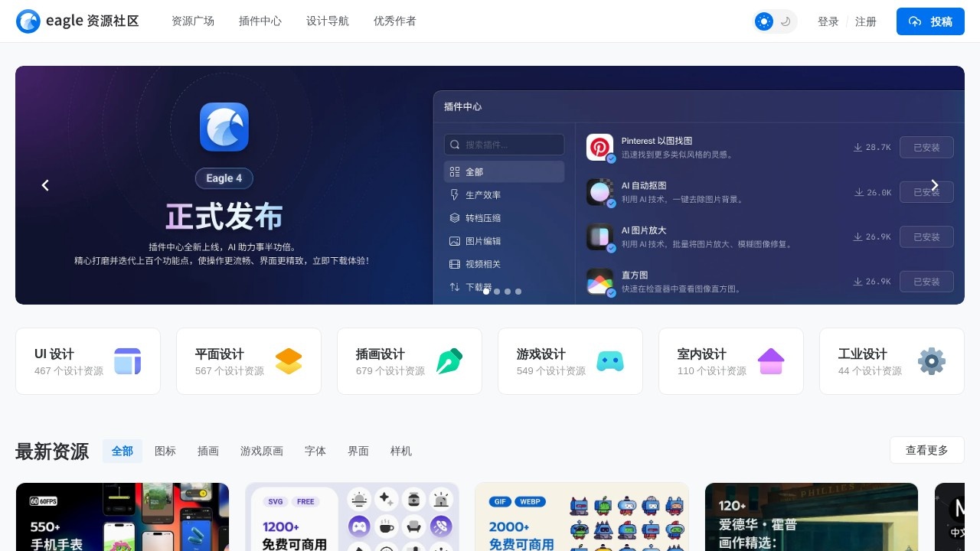Open 游戏设计 category card
Viewport: 980px width, 551px height.
[x=570, y=361]
